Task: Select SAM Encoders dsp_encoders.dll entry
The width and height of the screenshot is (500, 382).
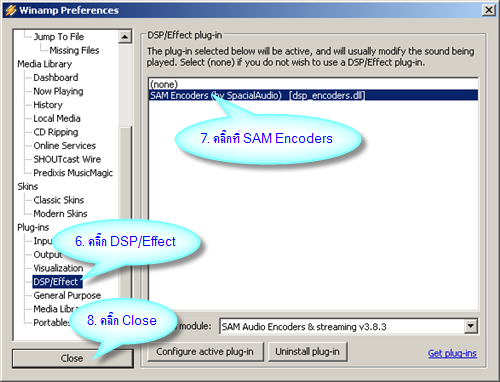Action: (313, 95)
